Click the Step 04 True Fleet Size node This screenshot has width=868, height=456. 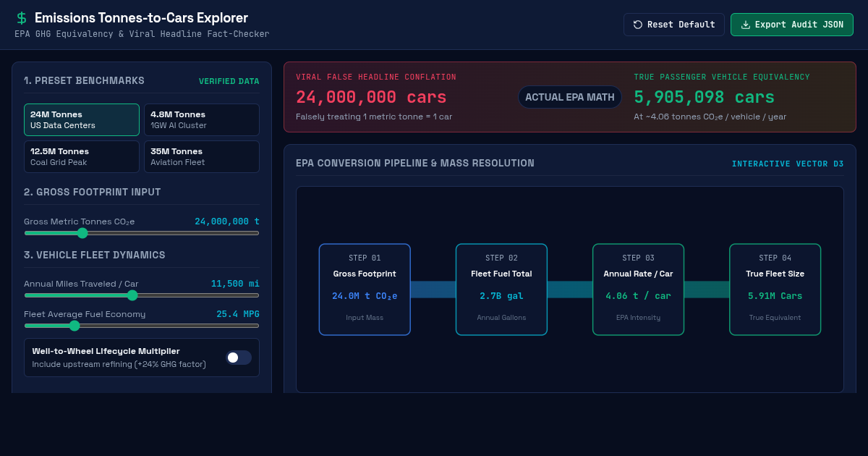click(775, 290)
